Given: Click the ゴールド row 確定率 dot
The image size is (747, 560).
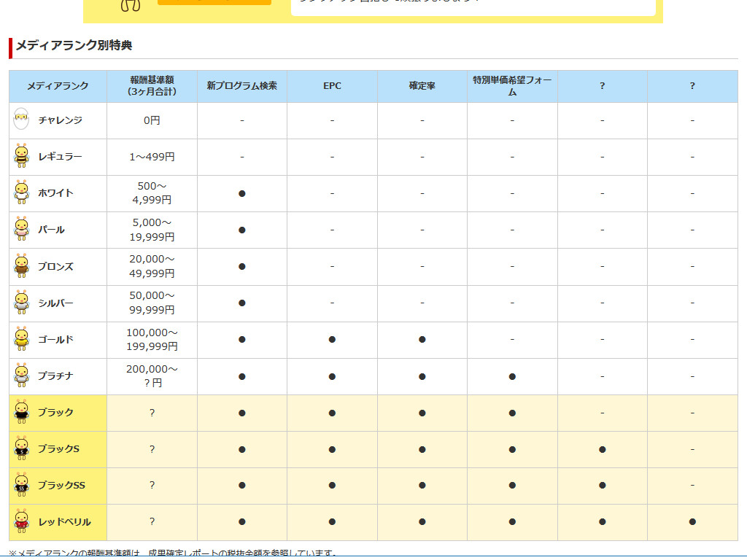Looking at the screenshot, I should click(422, 340).
